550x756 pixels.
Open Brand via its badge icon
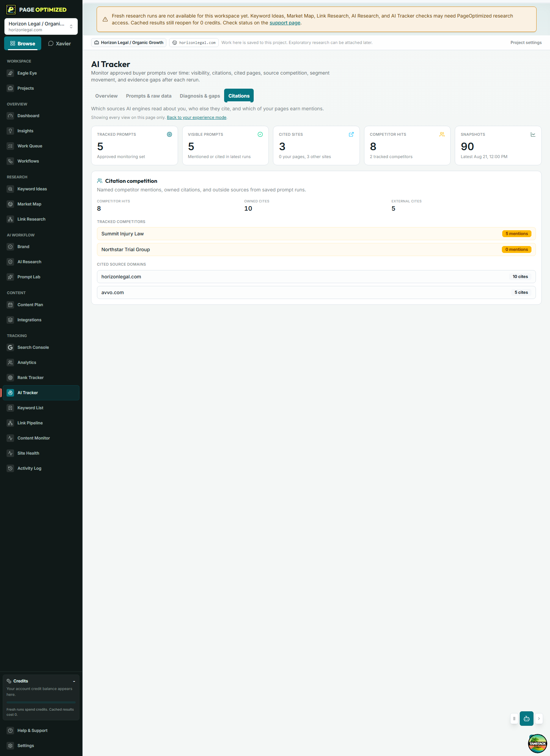[10, 247]
